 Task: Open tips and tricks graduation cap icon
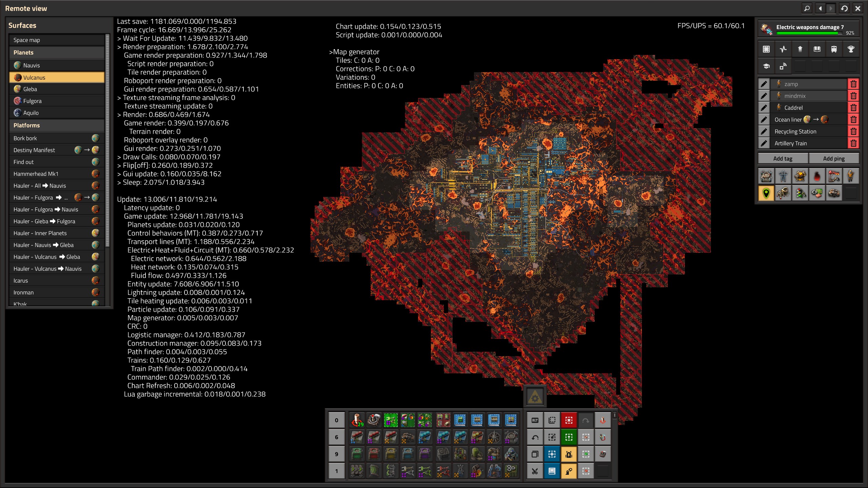point(766,66)
